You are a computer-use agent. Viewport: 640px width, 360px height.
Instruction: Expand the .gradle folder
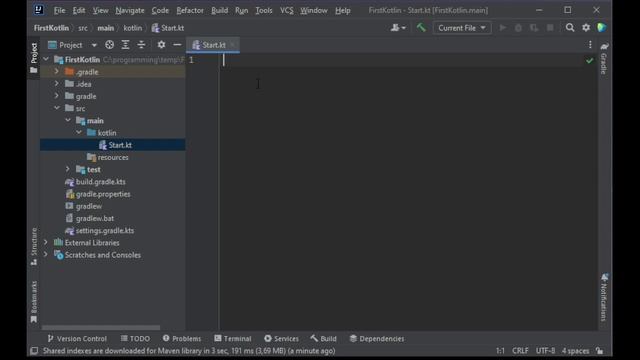(x=57, y=71)
